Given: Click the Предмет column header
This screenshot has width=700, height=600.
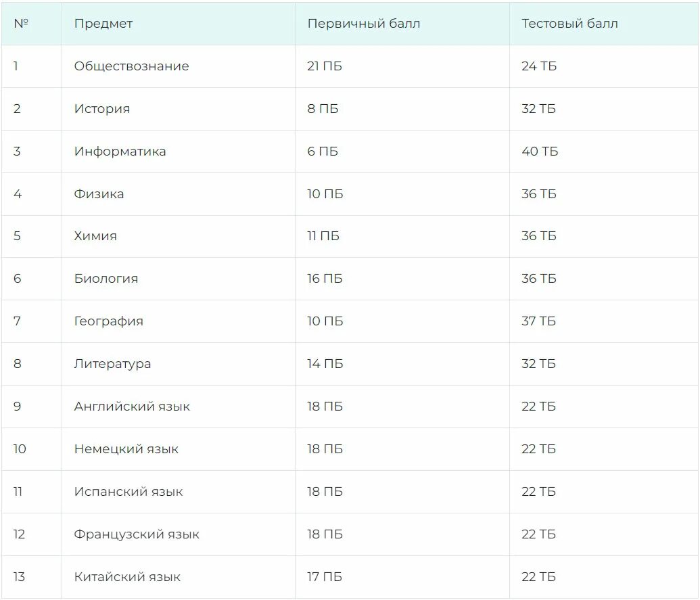Looking at the screenshot, I should [103, 24].
